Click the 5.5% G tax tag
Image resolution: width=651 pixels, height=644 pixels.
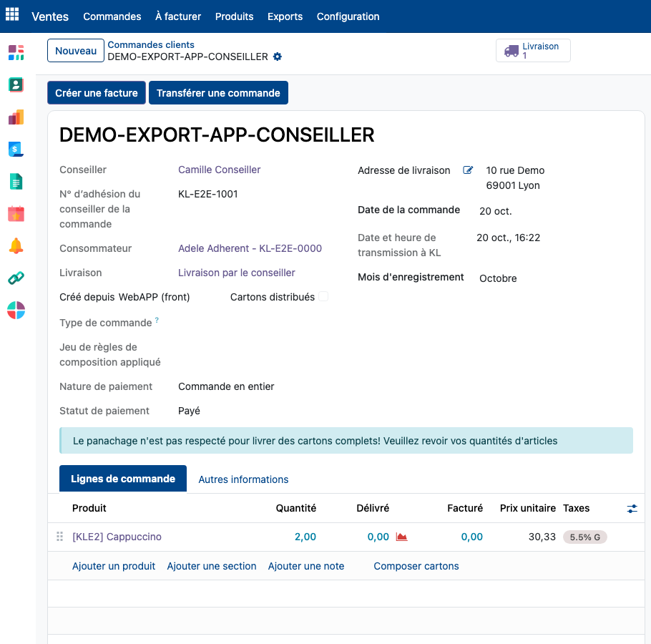584,537
